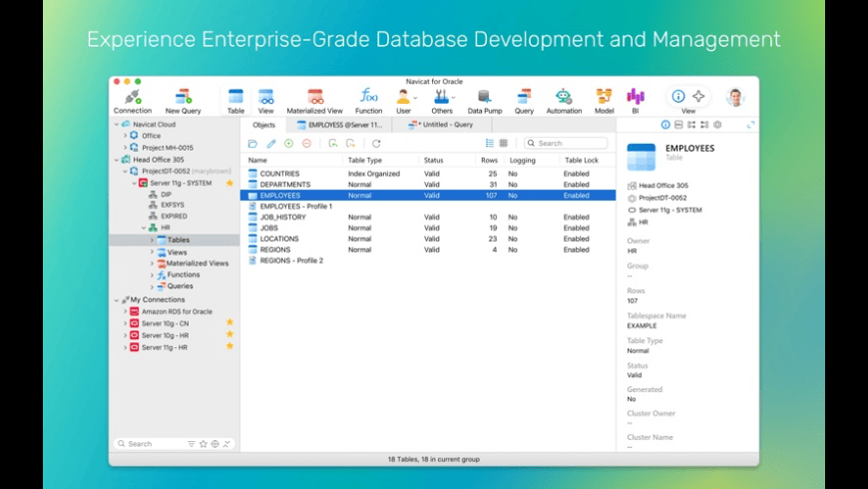The image size is (868, 489).
Task: Toggle favorite star on Server 11g - SYSTEM
Action: [x=229, y=183]
